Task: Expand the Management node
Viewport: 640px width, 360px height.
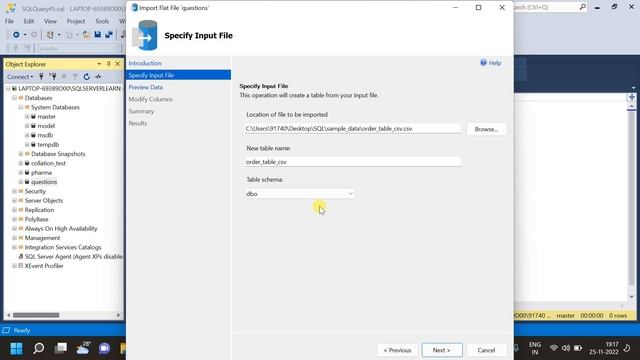Action: tap(14, 238)
